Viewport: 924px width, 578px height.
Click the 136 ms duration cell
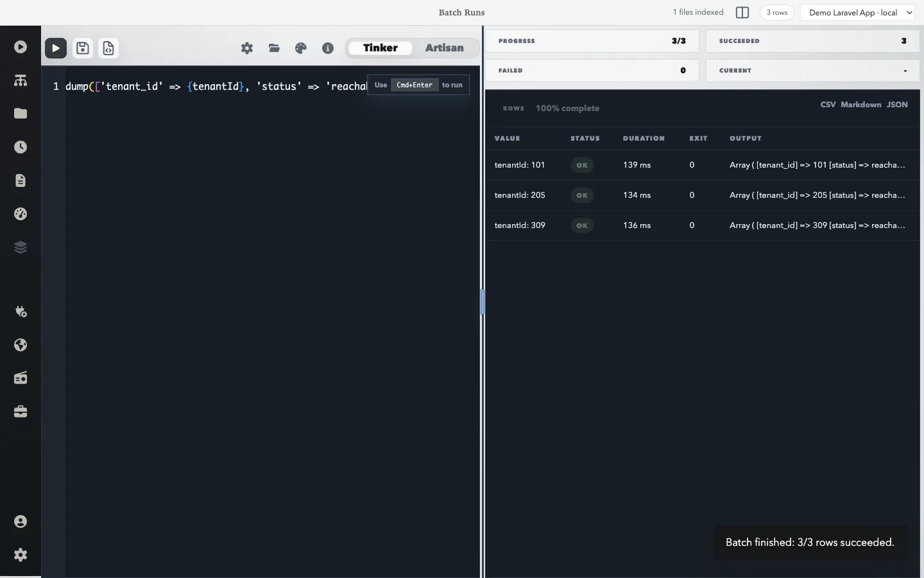[x=637, y=225]
